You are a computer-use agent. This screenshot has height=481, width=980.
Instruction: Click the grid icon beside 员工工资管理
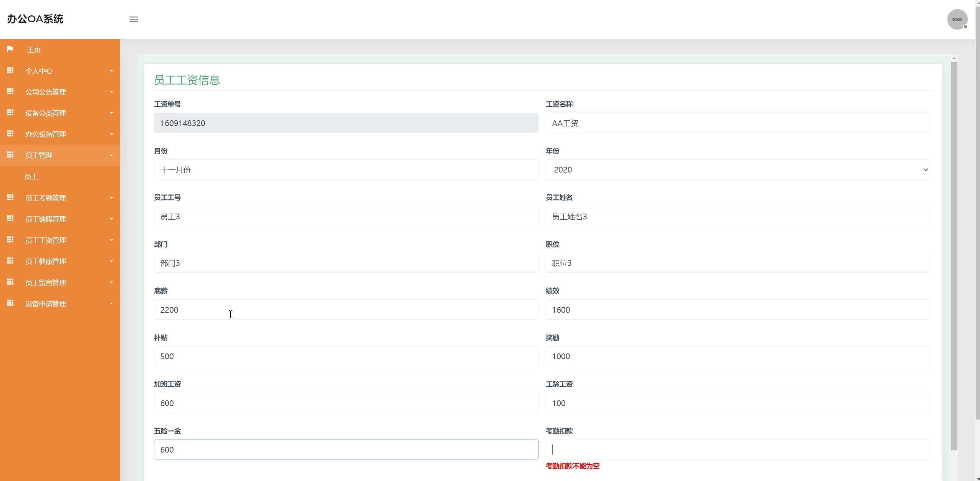pyautogui.click(x=10, y=240)
